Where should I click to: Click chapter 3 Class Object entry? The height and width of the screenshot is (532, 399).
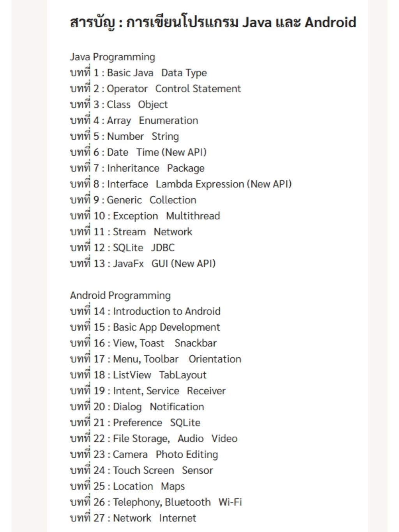119,105
